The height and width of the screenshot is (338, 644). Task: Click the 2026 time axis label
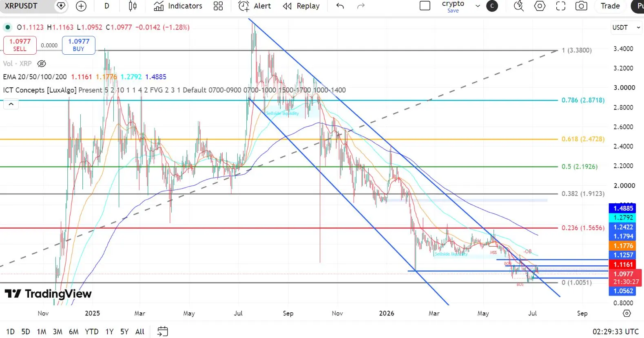387,313
